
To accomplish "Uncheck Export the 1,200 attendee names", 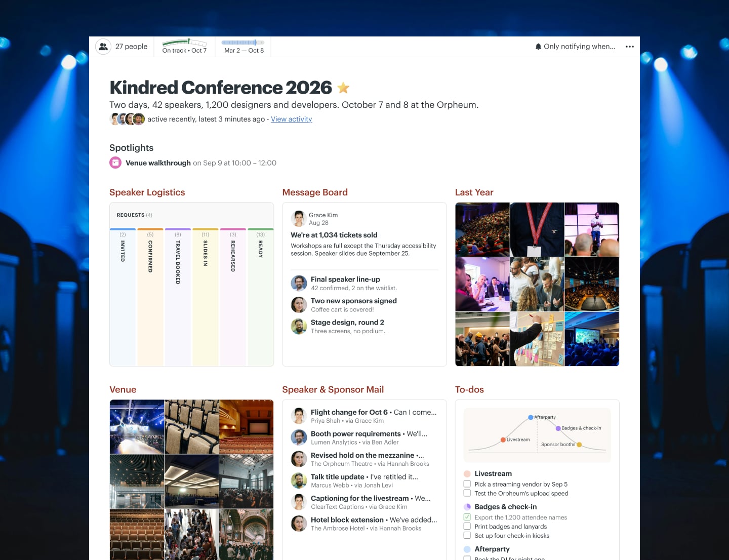I will point(467,517).
